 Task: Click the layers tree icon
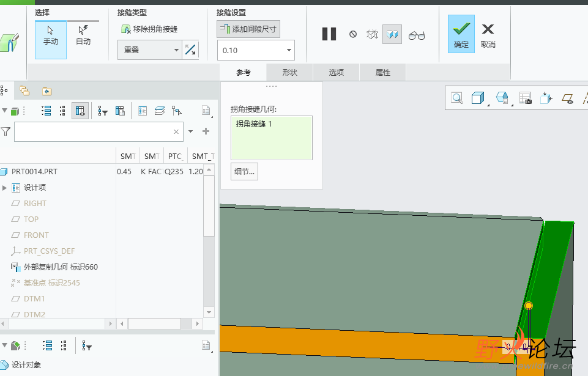pyautogui.click(x=159, y=111)
